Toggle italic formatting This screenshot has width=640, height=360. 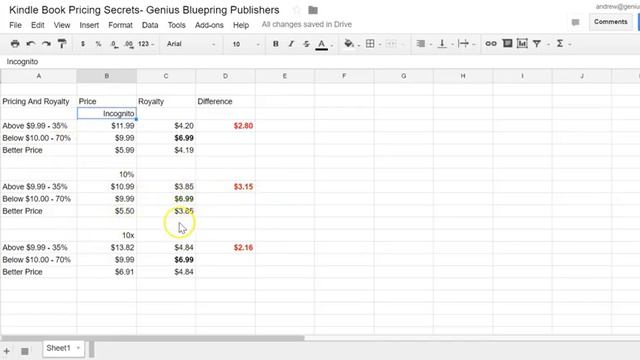pos(291,44)
